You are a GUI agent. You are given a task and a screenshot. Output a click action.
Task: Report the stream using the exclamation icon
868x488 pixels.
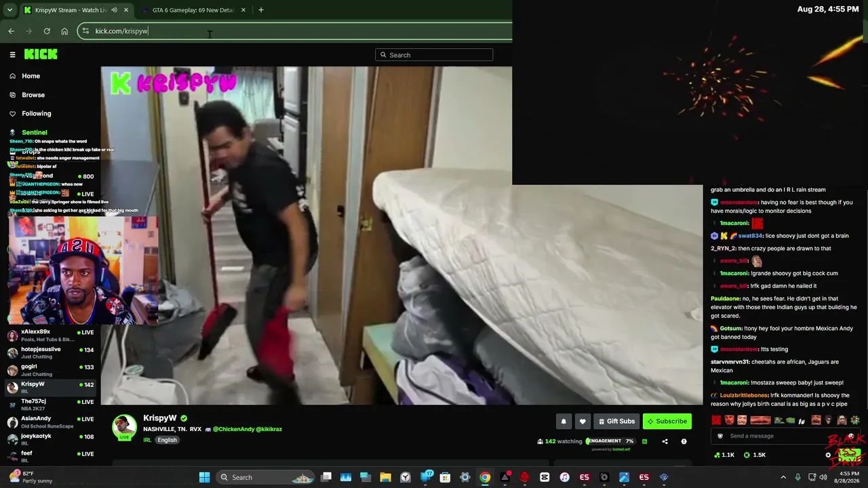coord(684,441)
